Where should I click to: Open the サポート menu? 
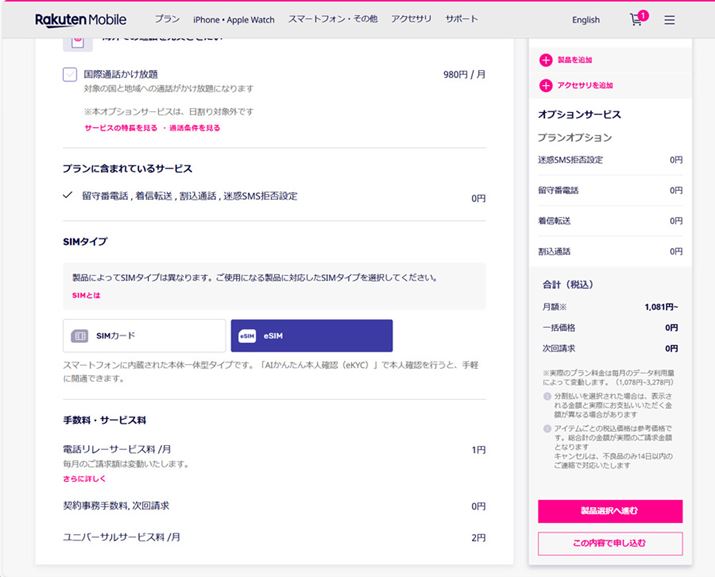point(461,19)
